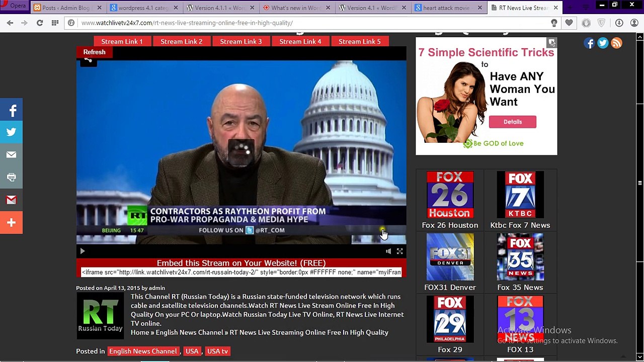The width and height of the screenshot is (644, 362).
Task: Open the Twitter profile icon in the header
Action: click(603, 43)
